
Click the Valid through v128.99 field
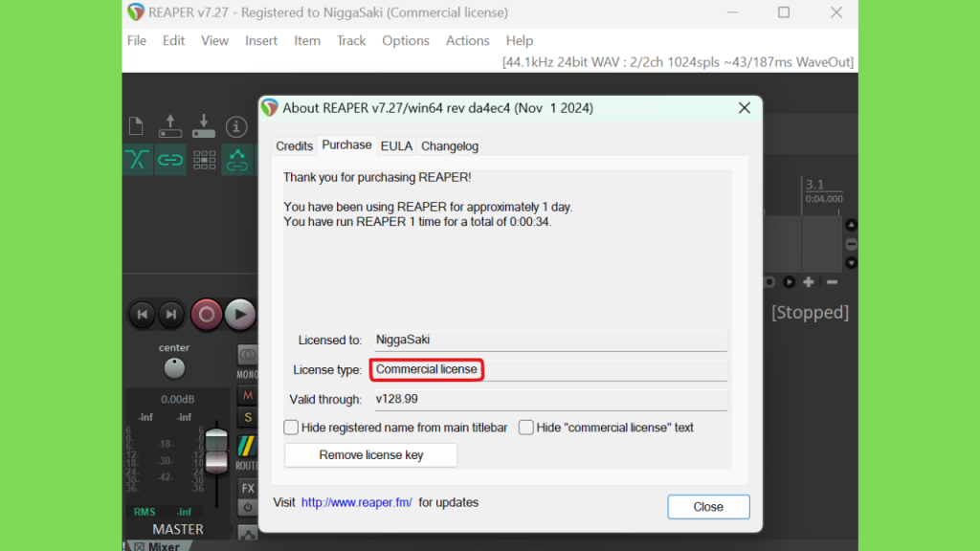click(x=550, y=399)
